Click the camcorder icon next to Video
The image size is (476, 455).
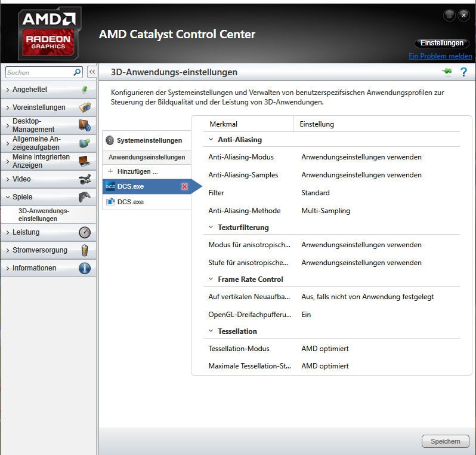[x=85, y=179]
